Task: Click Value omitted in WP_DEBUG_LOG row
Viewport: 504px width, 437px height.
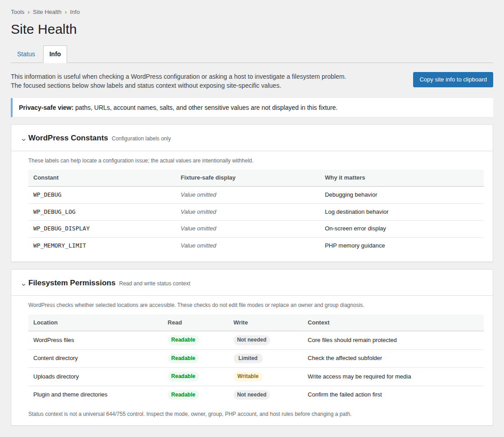Action: click(x=198, y=212)
